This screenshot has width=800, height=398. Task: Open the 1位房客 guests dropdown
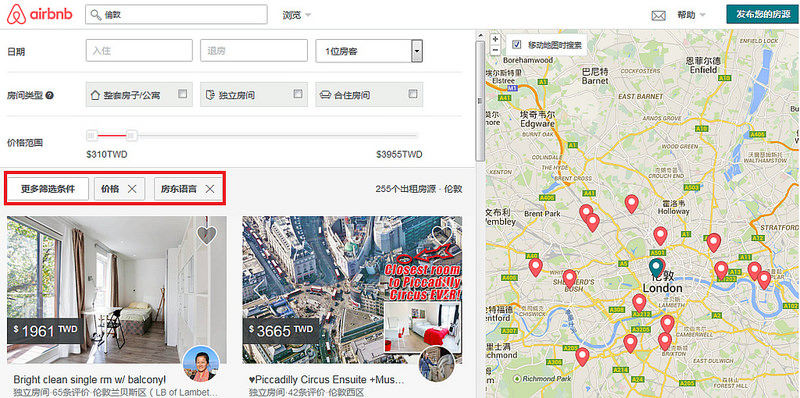[369, 51]
